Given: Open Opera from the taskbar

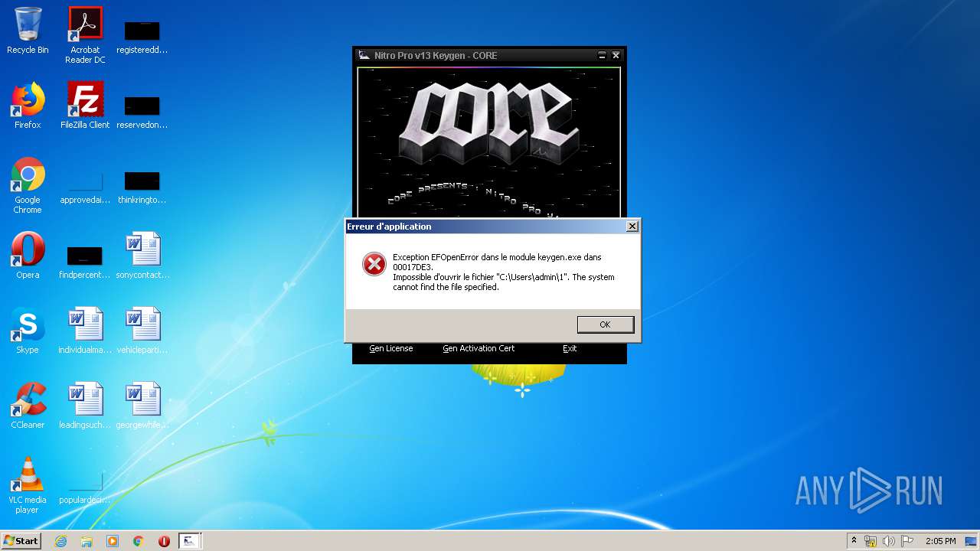Looking at the screenshot, I should point(164,541).
